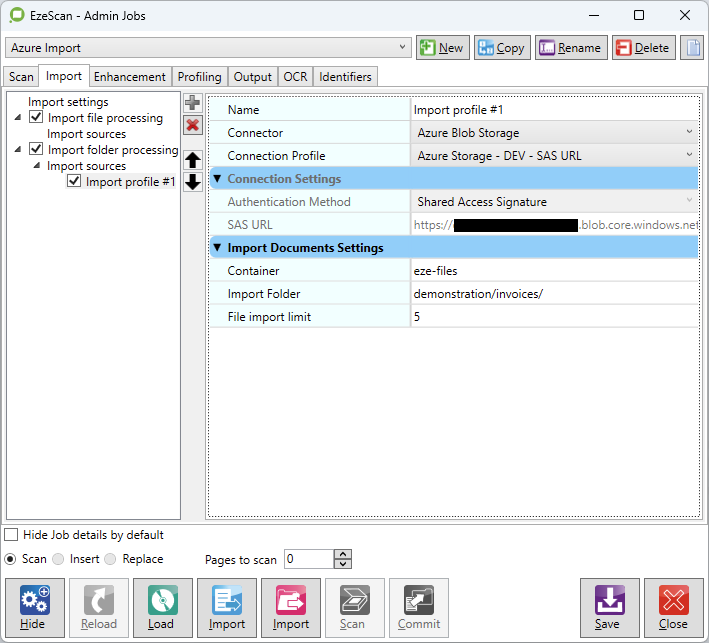Screen dimensions: 709x643
Task: Toggle Import profile #1 checkbox
Action: (74, 182)
